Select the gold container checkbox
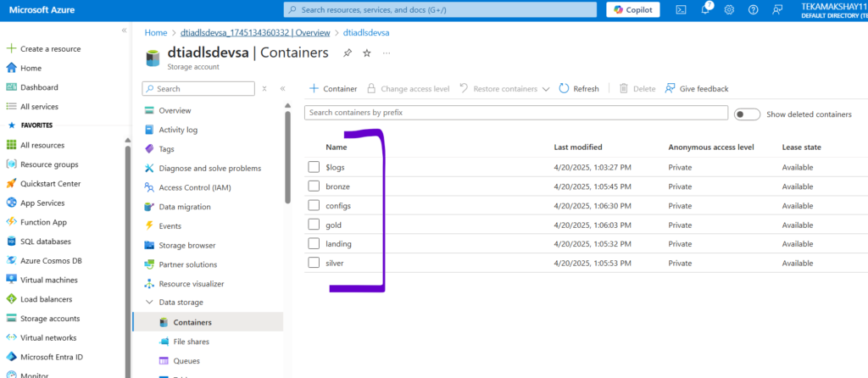The height and width of the screenshot is (378, 868). [314, 225]
